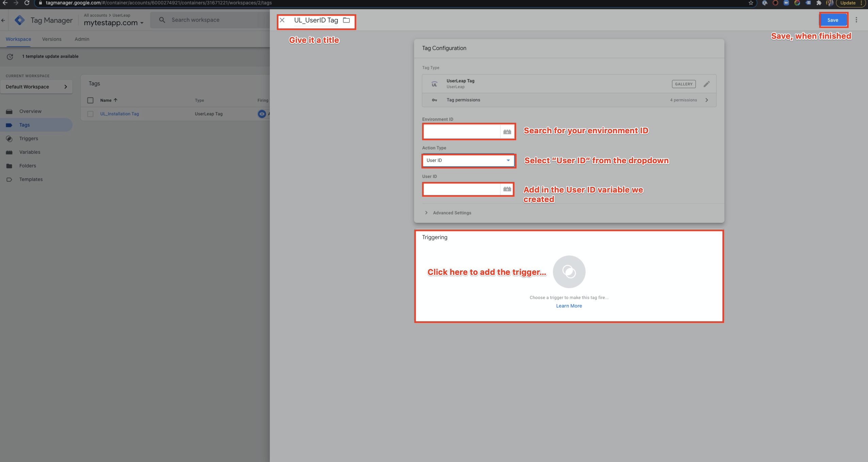Edit the UL_UserID Tag title

tap(316, 20)
